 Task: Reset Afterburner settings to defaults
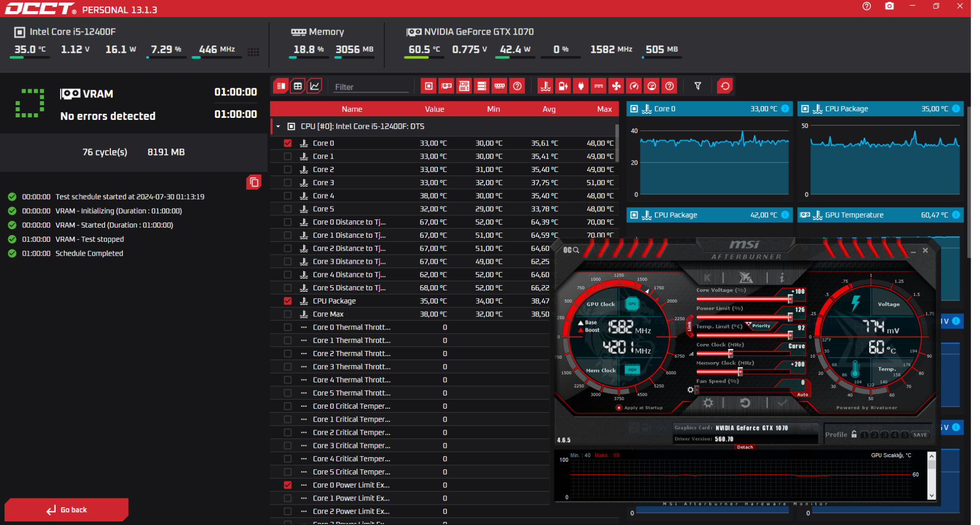click(x=745, y=403)
